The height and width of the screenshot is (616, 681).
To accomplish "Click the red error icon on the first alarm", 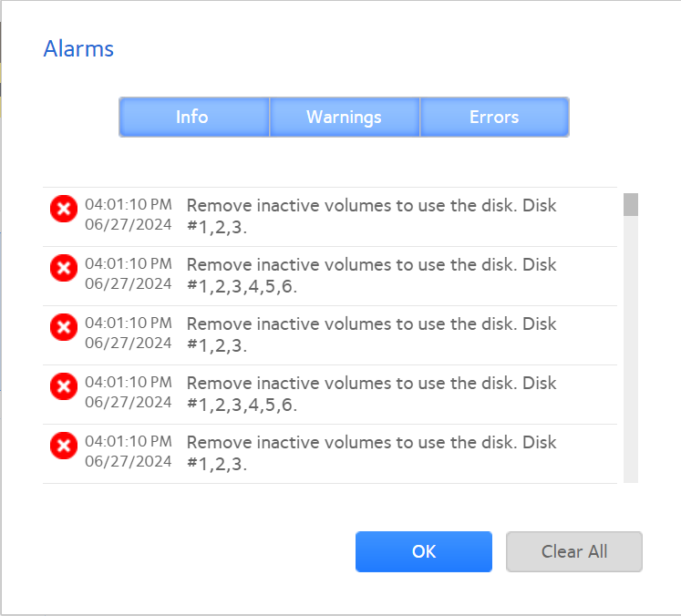I will tap(64, 209).
